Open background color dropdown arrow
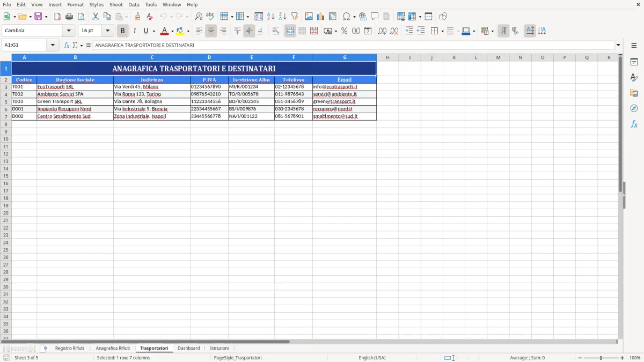This screenshot has height=362, width=644. pyautogui.click(x=188, y=31)
